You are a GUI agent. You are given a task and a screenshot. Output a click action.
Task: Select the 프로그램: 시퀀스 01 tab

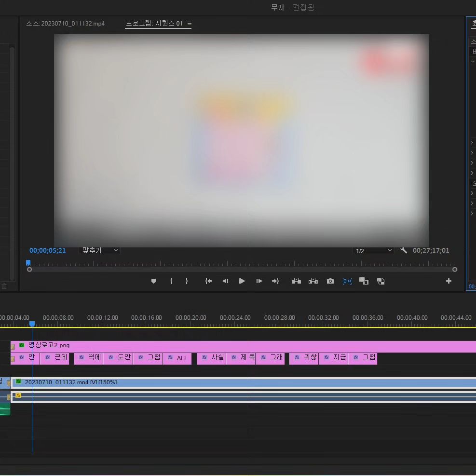pyautogui.click(x=154, y=23)
